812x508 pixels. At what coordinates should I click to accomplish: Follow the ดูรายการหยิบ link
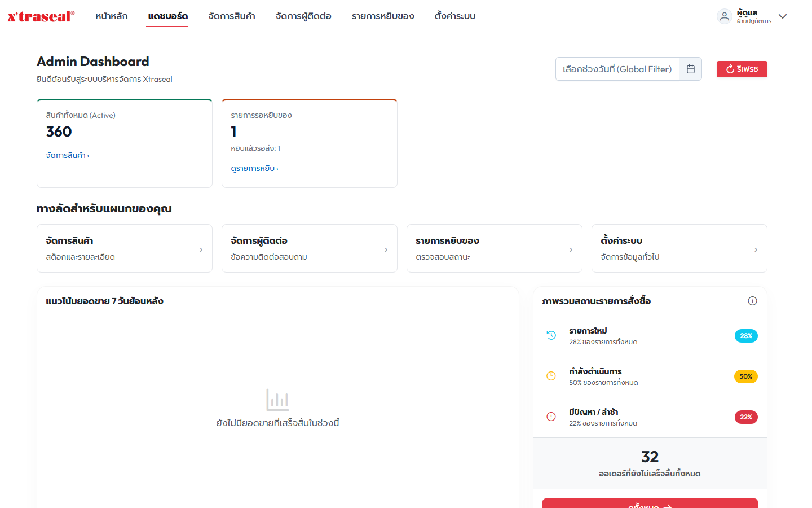(255, 168)
